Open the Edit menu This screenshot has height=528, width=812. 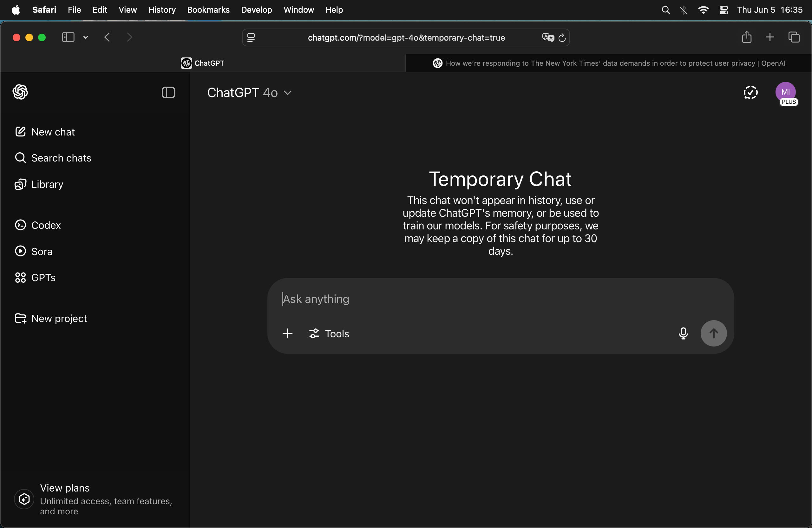100,10
